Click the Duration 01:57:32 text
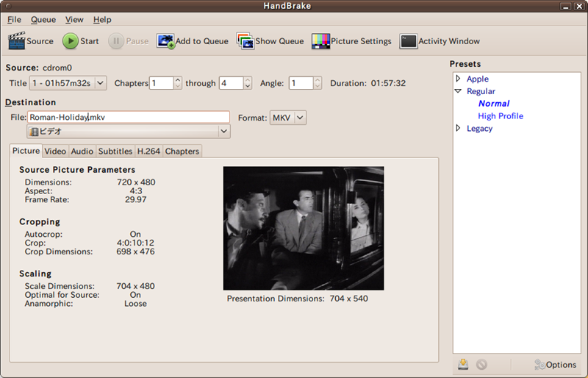588x378 pixels. click(368, 83)
